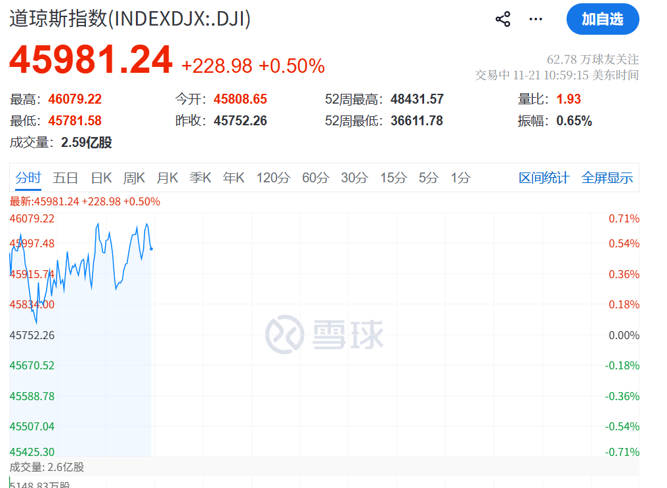Image resolution: width=667 pixels, height=488 pixels.
Task: Open the 月K chart view
Action: (x=167, y=178)
